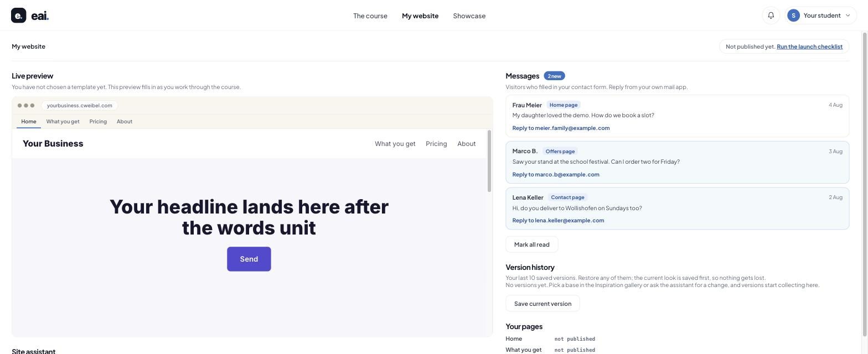The width and height of the screenshot is (868, 354).
Task: Open Marco B.'s message about the school festival
Action: coord(596,162)
